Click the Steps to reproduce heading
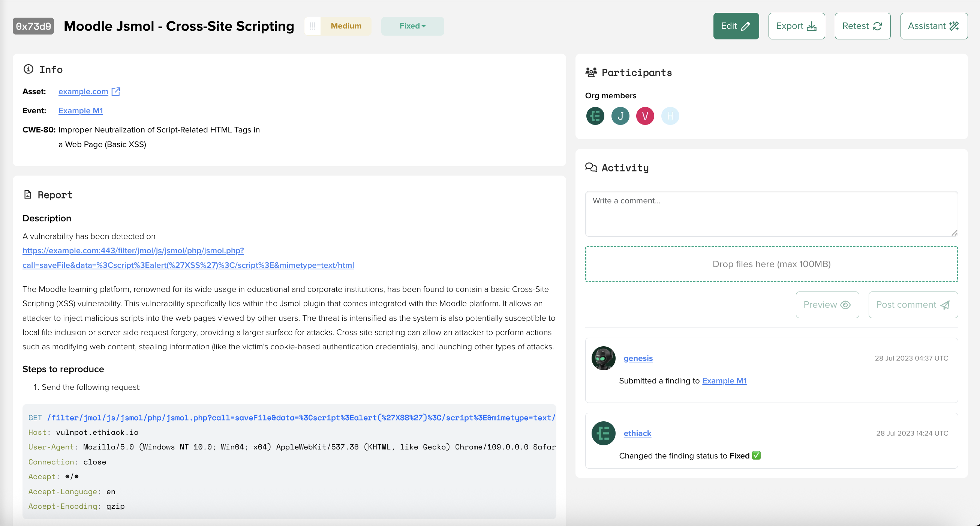980x526 pixels. (x=63, y=369)
